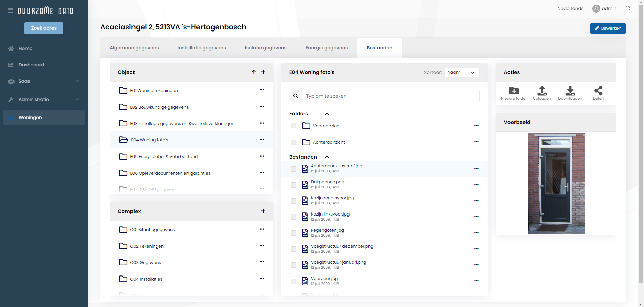The width and height of the screenshot is (644, 307).
Task: Open the Sorteer Naam dropdown
Action: [462, 73]
